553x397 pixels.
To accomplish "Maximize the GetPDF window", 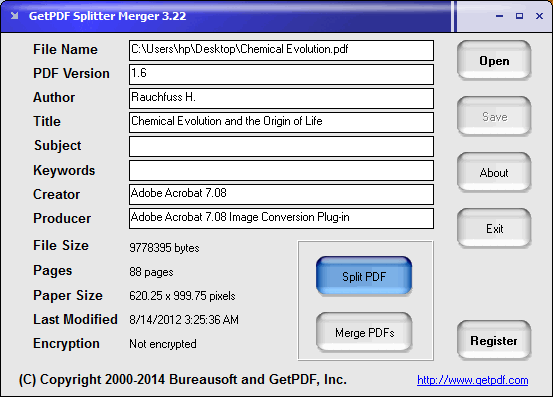I will [519, 16].
